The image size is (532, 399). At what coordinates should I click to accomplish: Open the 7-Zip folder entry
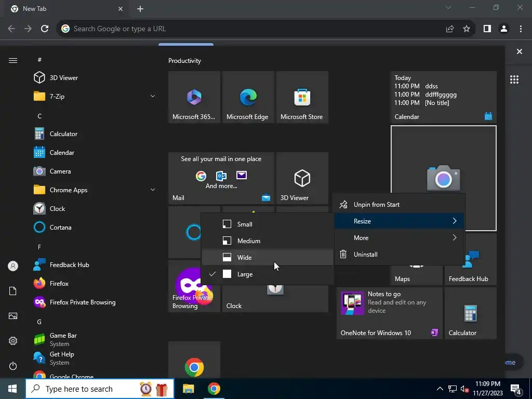tap(95, 96)
